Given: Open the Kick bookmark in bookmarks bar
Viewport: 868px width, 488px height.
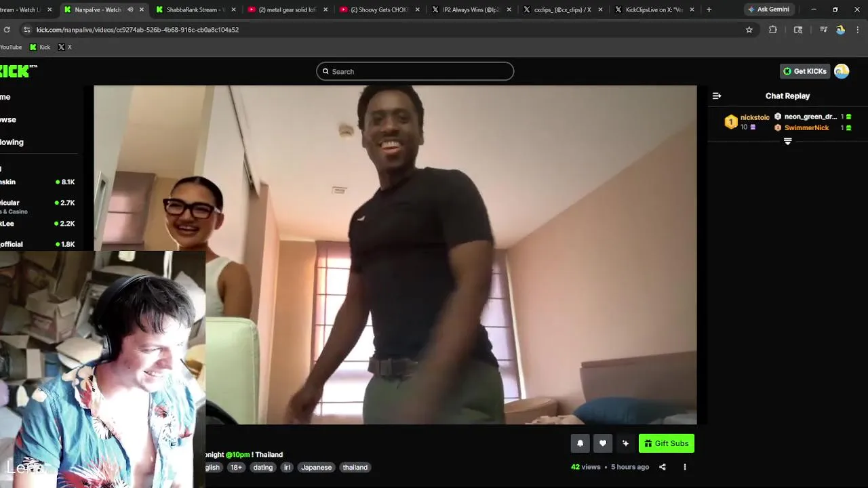Looking at the screenshot, I should coord(40,47).
